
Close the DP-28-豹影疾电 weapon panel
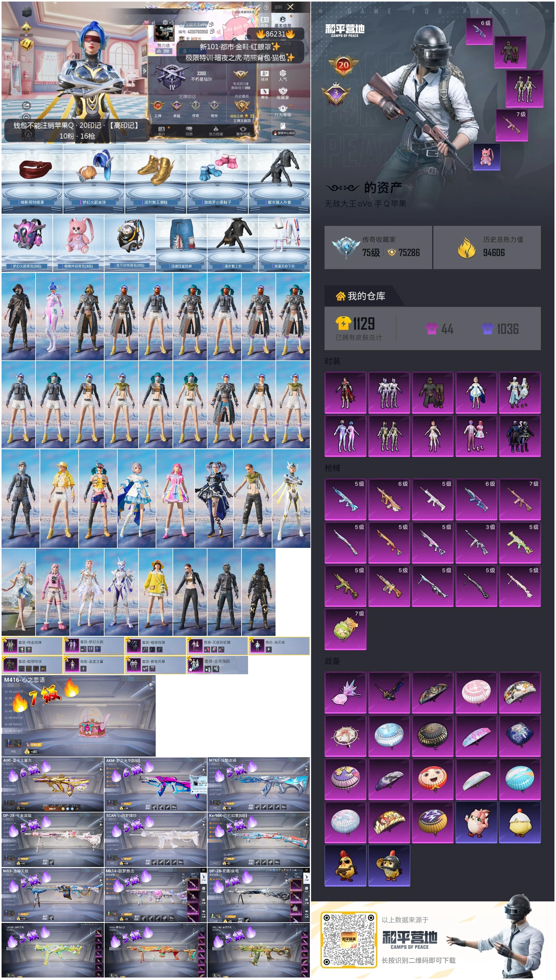point(306,870)
